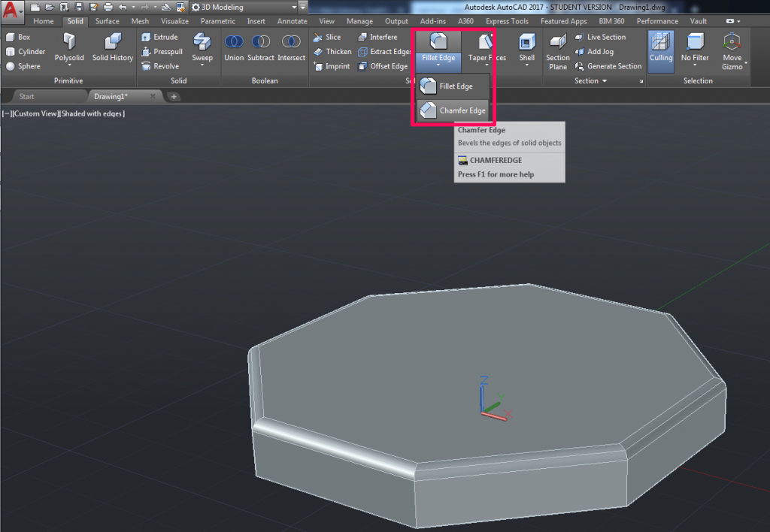Viewport: 770px width, 532px height.
Task: Click the Generate Section button
Action: tap(610, 66)
